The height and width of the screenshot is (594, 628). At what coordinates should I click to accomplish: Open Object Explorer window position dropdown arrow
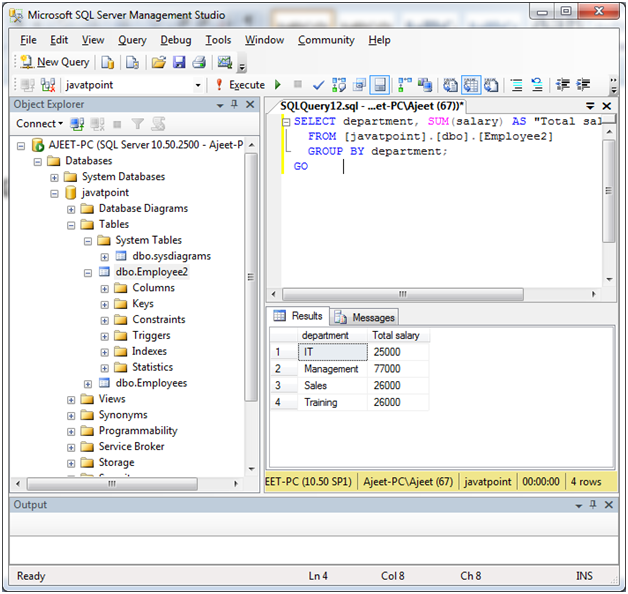click(220, 105)
